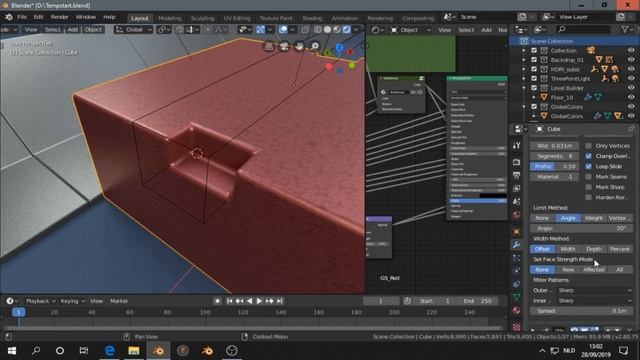The image size is (640, 360).
Task: Toggle the show gizmo button in viewport header
Action: coord(260,29)
